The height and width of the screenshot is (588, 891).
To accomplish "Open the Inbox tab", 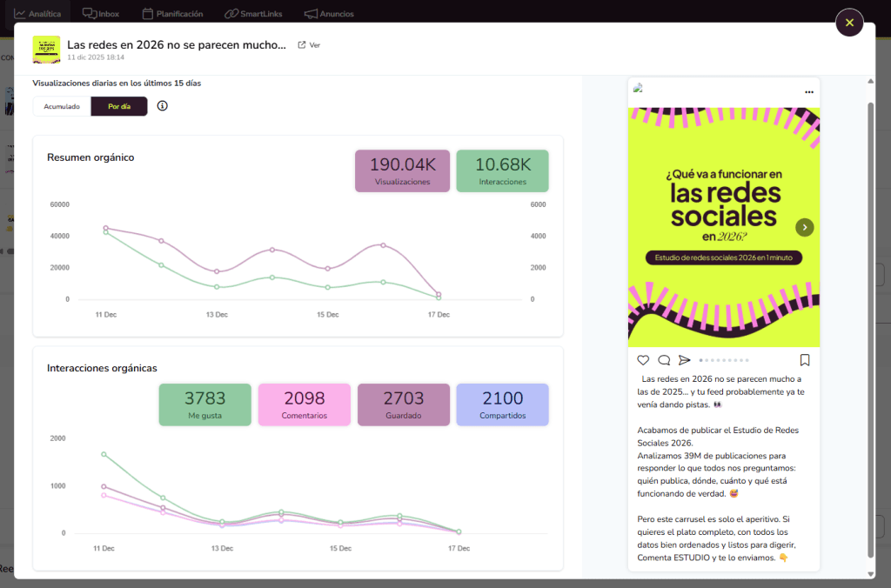I will tap(101, 14).
